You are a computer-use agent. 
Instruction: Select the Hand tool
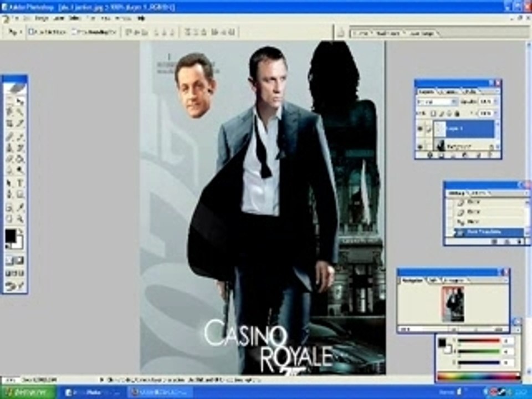pyautogui.click(x=9, y=218)
